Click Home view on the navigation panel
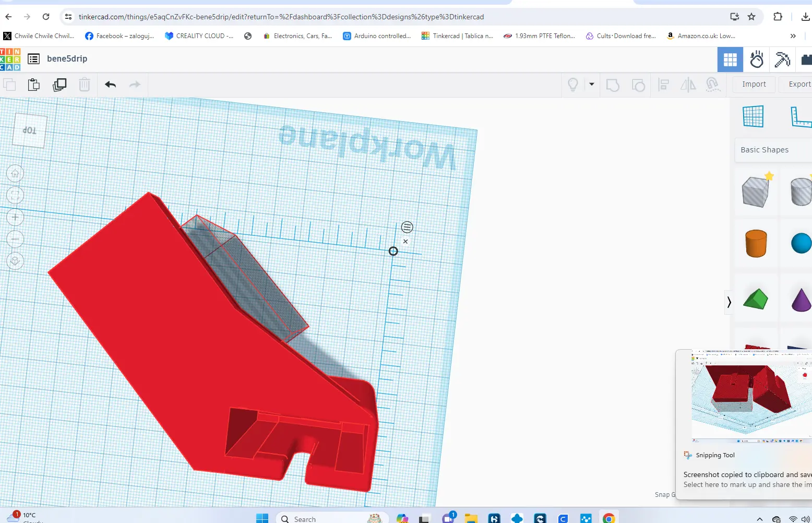The height and width of the screenshot is (523, 812). 15,173
